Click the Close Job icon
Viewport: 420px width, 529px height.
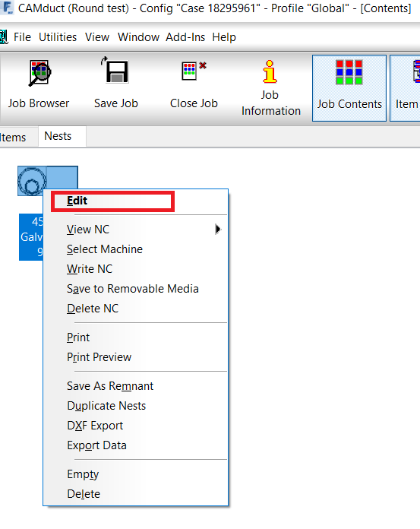click(x=194, y=71)
